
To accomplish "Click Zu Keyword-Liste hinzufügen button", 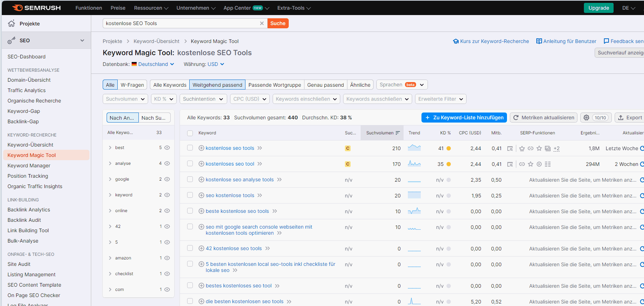I will point(464,118).
